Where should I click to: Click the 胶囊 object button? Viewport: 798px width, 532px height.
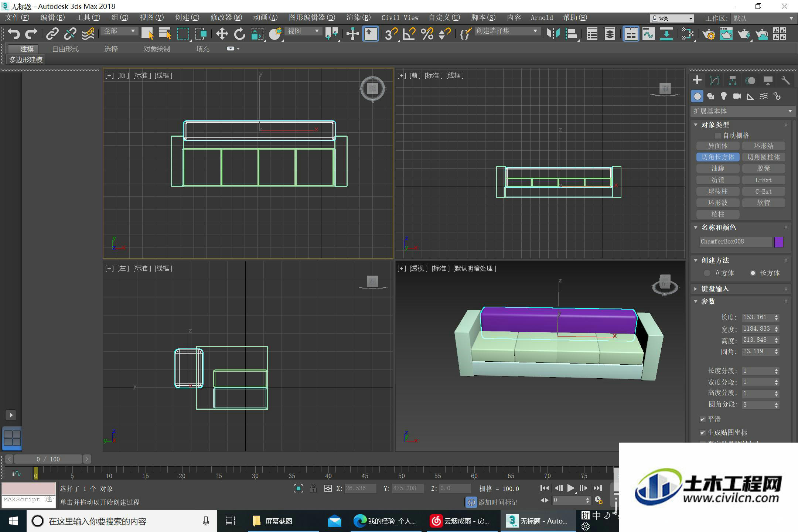pyautogui.click(x=764, y=168)
